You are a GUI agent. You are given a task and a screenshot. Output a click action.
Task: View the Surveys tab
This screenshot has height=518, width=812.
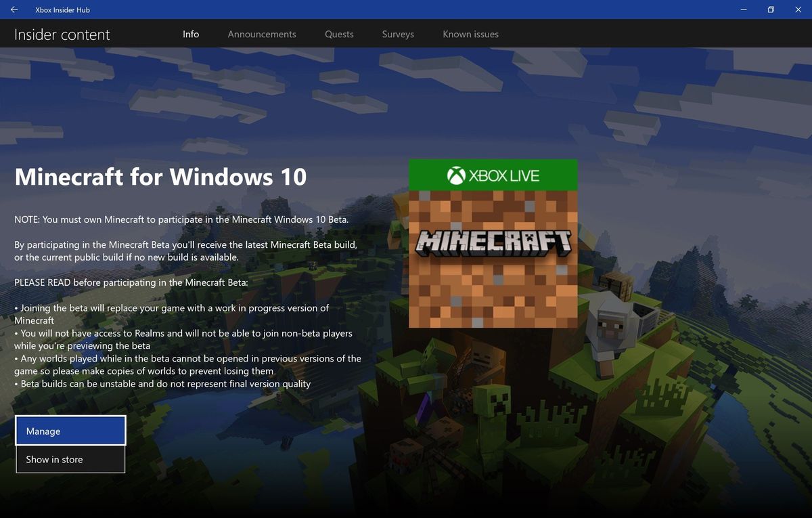click(x=397, y=34)
